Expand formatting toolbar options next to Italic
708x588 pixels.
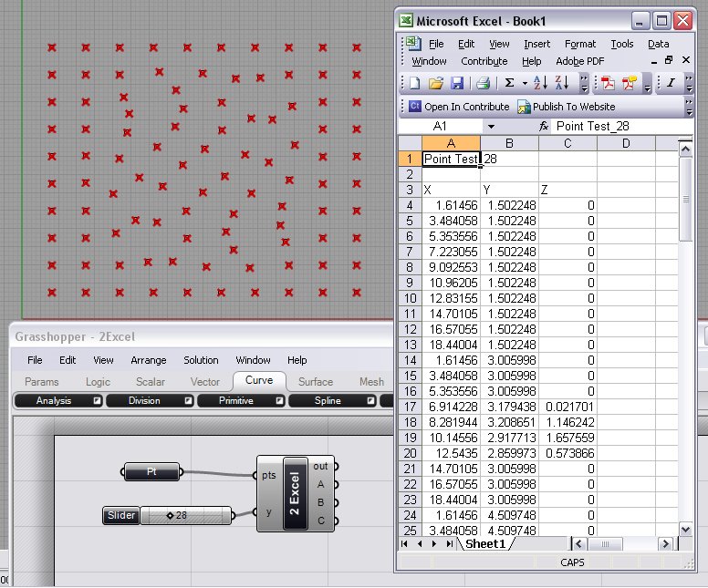[689, 83]
